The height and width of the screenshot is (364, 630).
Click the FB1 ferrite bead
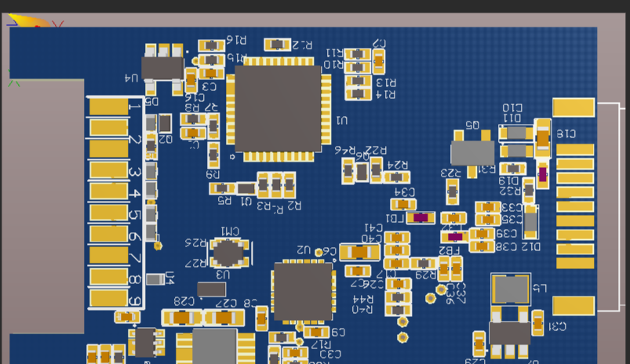(x=421, y=217)
